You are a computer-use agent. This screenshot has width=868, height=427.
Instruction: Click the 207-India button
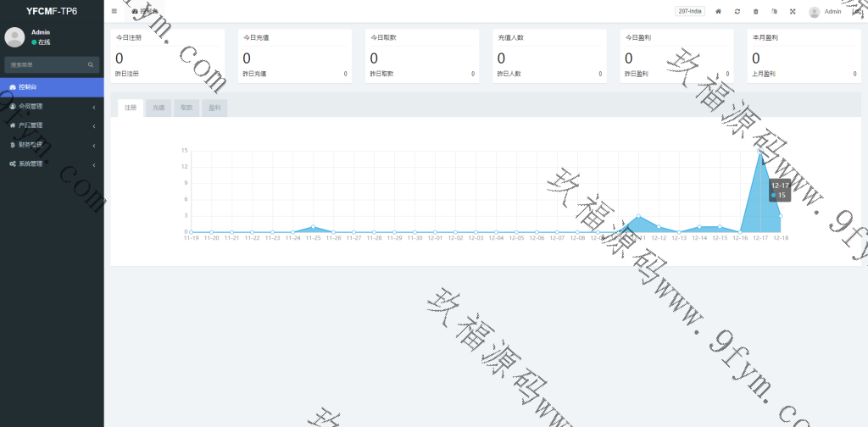tap(689, 11)
